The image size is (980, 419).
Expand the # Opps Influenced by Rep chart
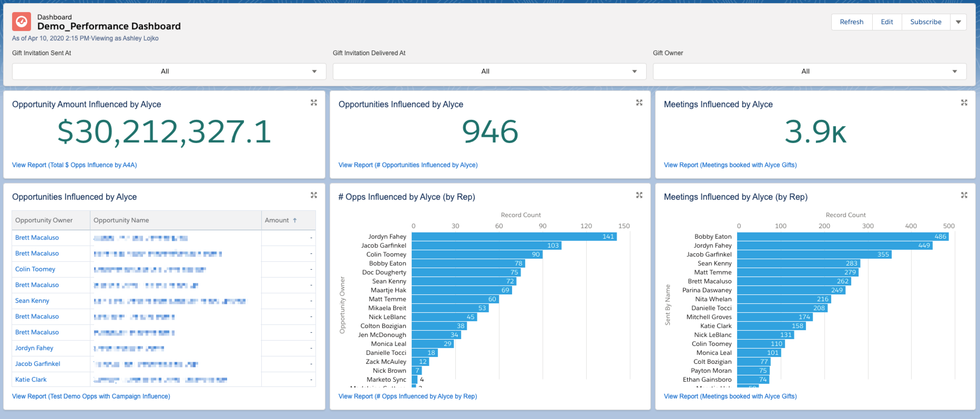(x=639, y=195)
